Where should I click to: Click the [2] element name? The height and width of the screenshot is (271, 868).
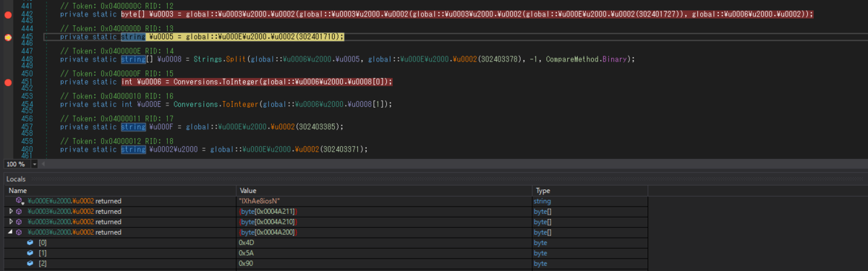coord(42,264)
